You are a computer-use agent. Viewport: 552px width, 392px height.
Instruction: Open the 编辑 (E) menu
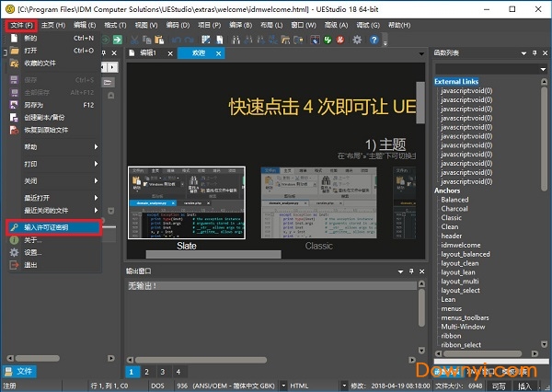[x=85, y=25]
